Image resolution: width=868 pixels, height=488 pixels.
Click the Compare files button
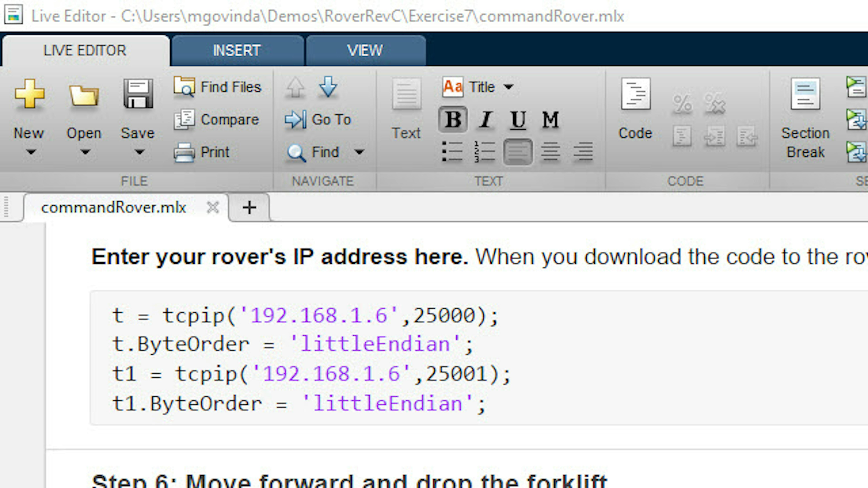(x=217, y=120)
